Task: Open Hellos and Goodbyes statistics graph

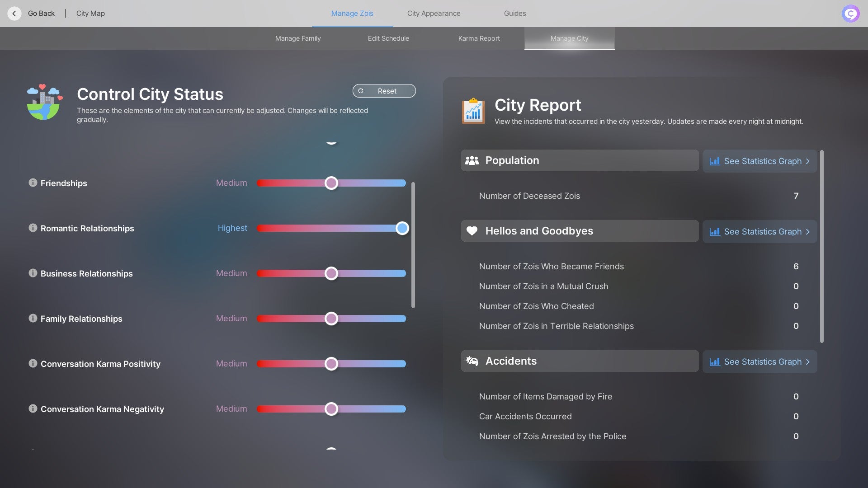Action: tap(759, 232)
